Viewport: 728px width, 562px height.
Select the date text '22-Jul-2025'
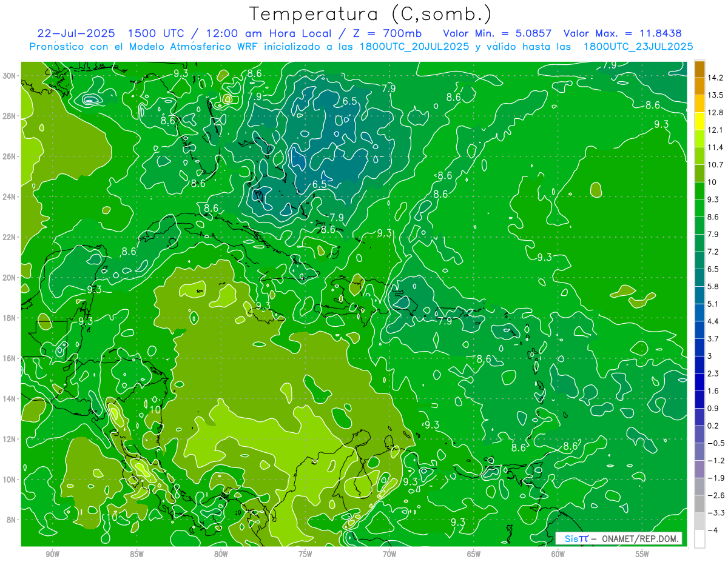[x=77, y=33]
